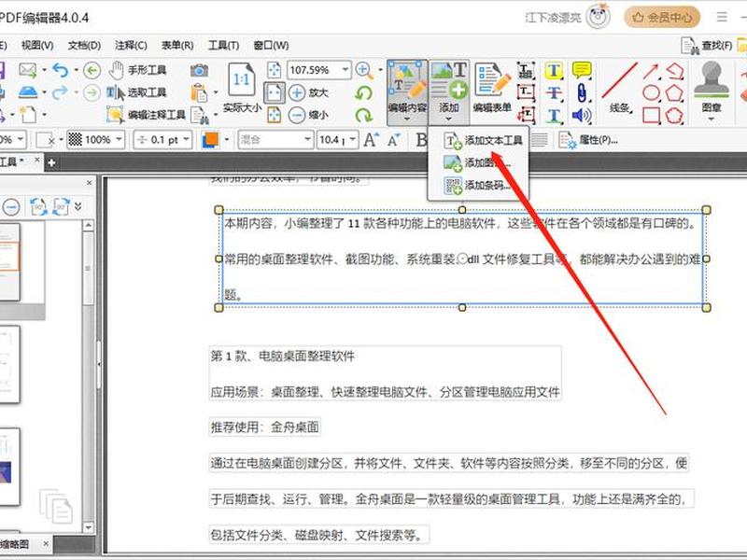The width and height of the screenshot is (747, 560).
Task: Redo the last undone action
Action: 60,92
